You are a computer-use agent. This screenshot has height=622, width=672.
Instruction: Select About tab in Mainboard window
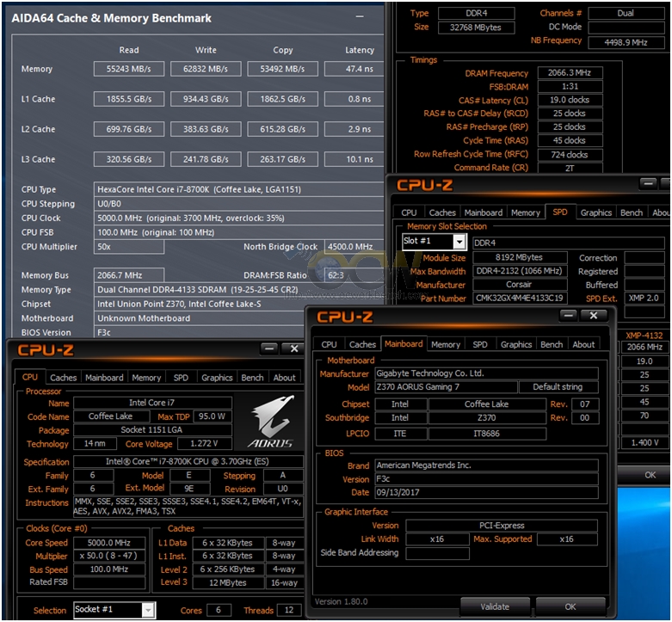pyautogui.click(x=583, y=344)
